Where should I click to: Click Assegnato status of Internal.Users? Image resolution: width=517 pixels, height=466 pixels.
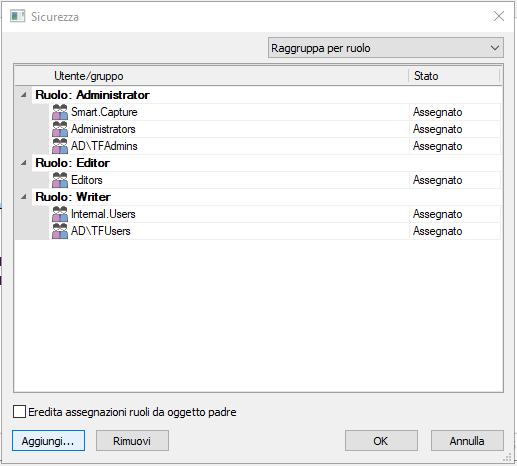[437, 214]
